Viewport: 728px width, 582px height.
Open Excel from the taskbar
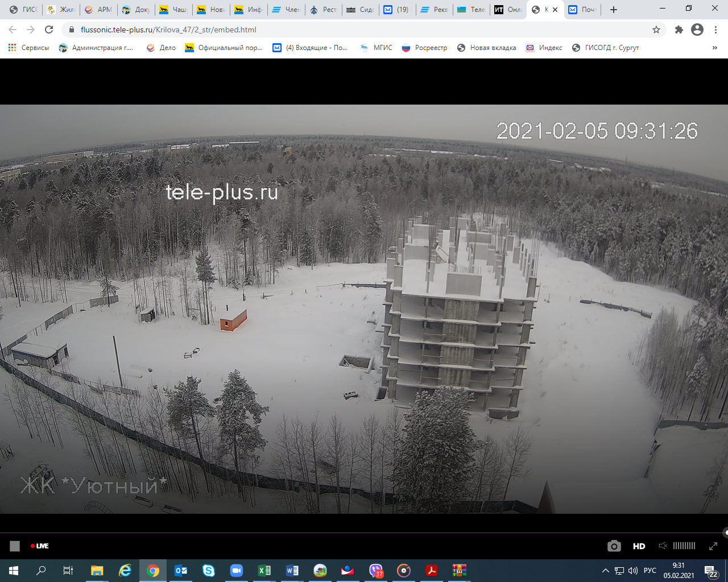coord(264,571)
